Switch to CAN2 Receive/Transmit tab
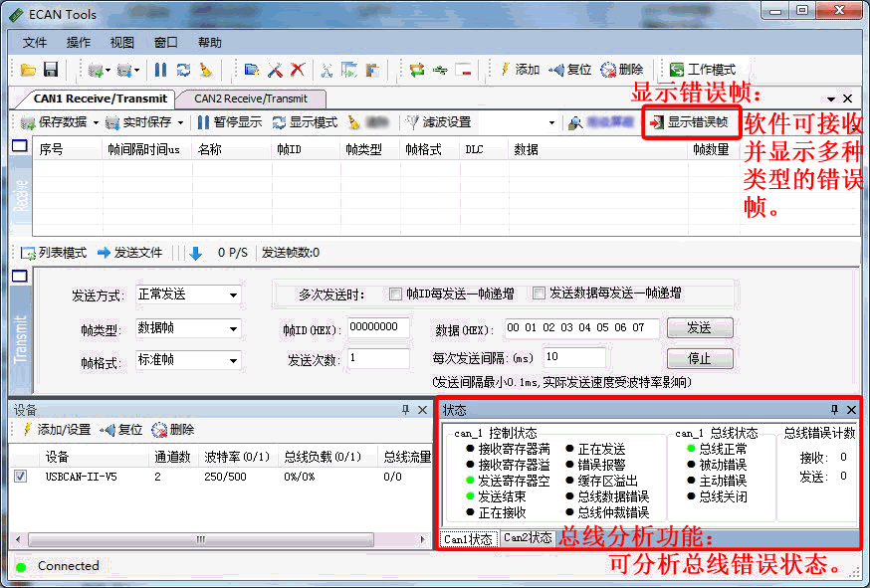This screenshot has height=588, width=870. pos(250,98)
